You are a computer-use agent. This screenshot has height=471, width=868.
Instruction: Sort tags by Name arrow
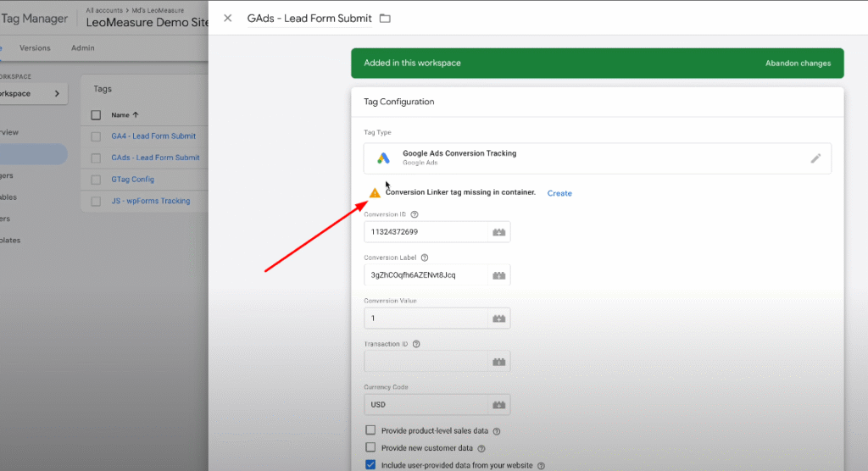click(136, 115)
